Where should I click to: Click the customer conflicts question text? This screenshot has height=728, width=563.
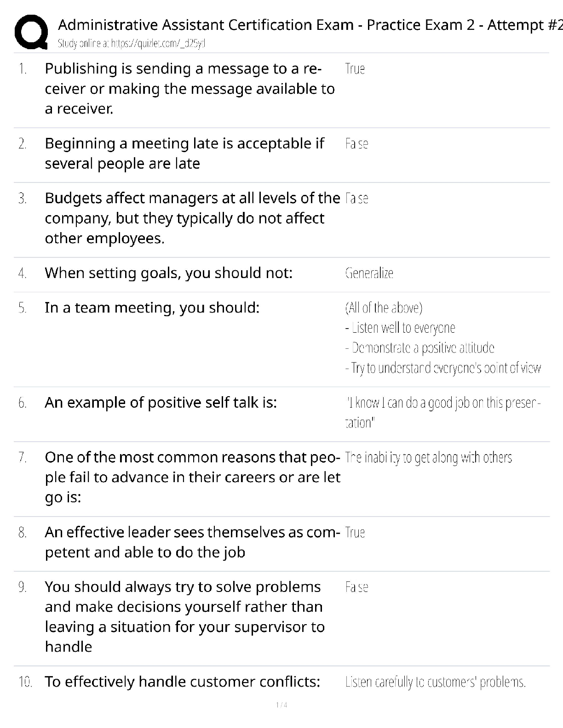click(182, 681)
